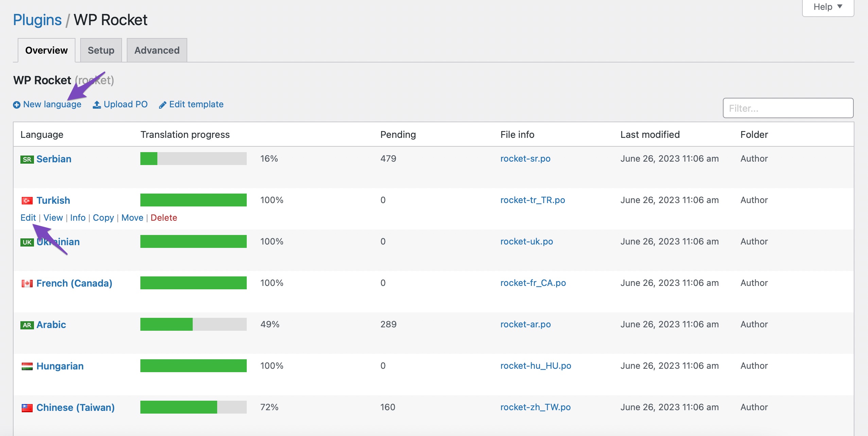
Task: Edit the Turkish translation
Action: [28, 218]
